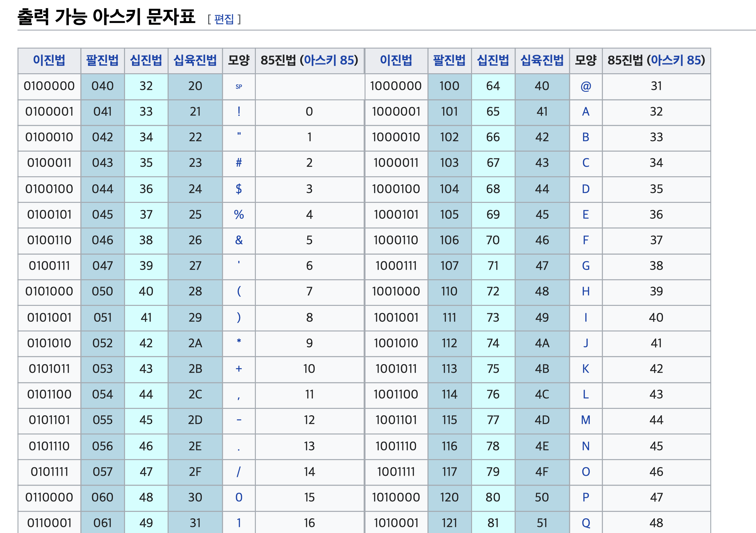756x533 pixels.
Task: Open the & ampersand character link
Action: coord(239,240)
